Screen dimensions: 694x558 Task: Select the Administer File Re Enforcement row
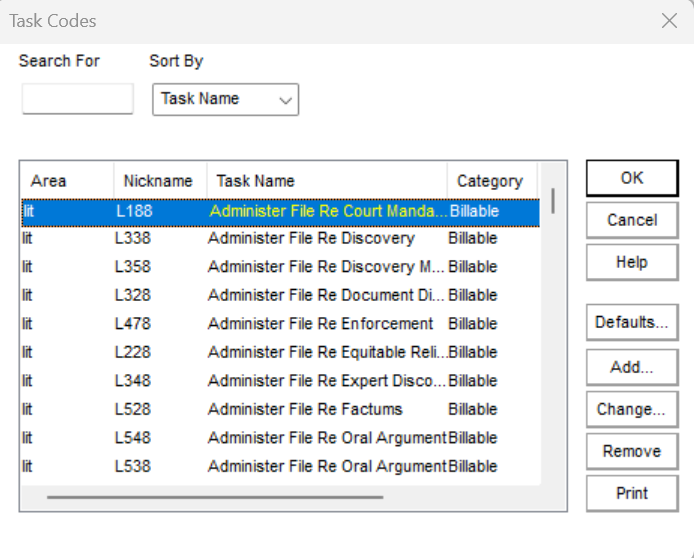click(x=320, y=324)
